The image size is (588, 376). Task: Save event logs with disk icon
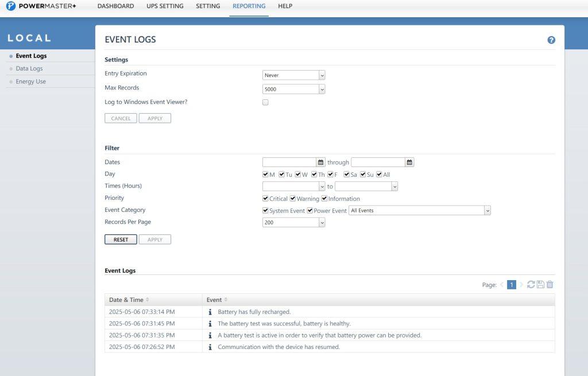point(540,285)
